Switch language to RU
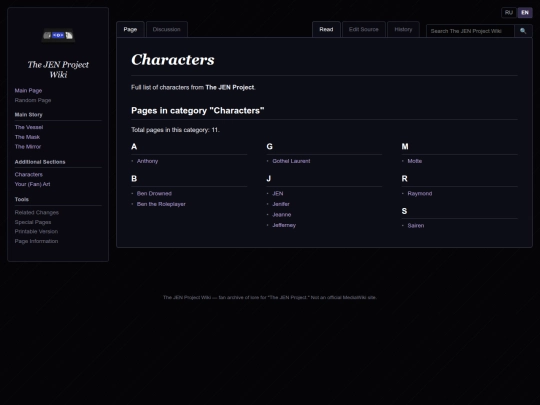540x405 pixels. [x=509, y=13]
